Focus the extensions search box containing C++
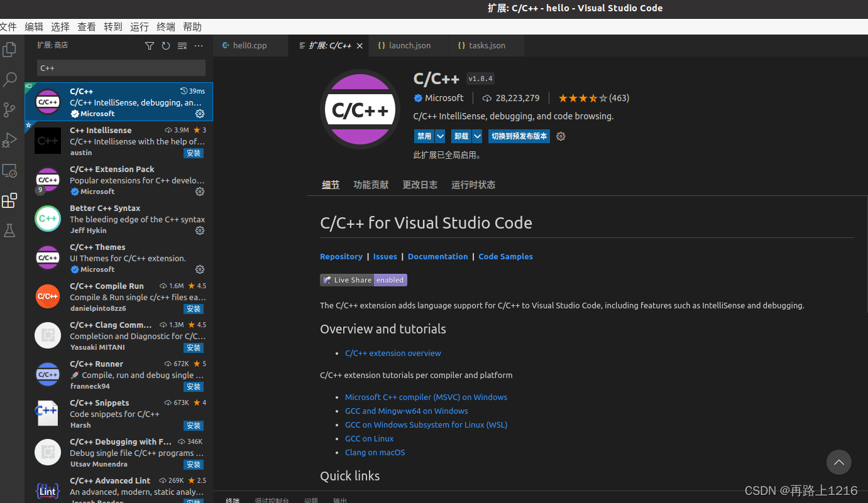The width and height of the screenshot is (868, 503). coord(121,68)
